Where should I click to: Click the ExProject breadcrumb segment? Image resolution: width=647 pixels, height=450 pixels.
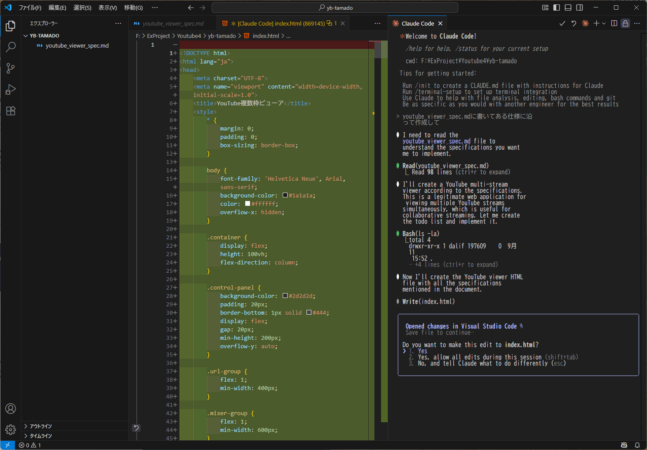[x=158, y=36]
